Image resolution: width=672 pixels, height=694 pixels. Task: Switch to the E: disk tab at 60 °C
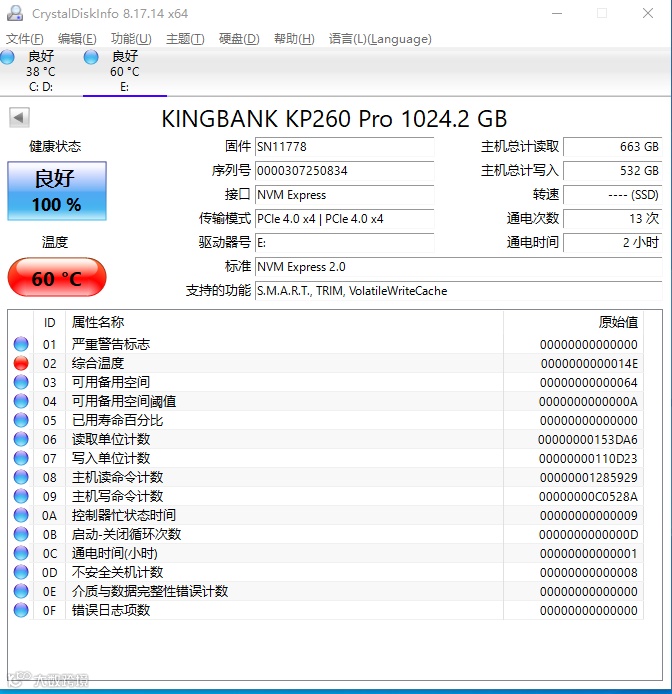pos(125,71)
